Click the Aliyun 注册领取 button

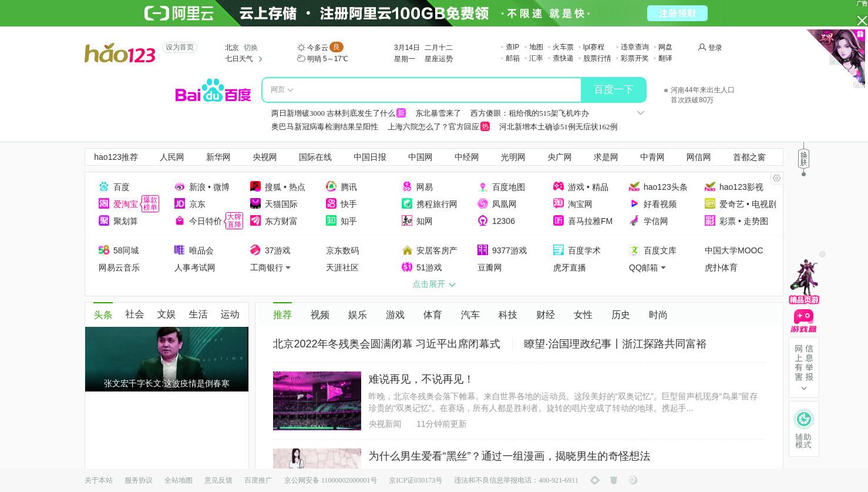[677, 13]
